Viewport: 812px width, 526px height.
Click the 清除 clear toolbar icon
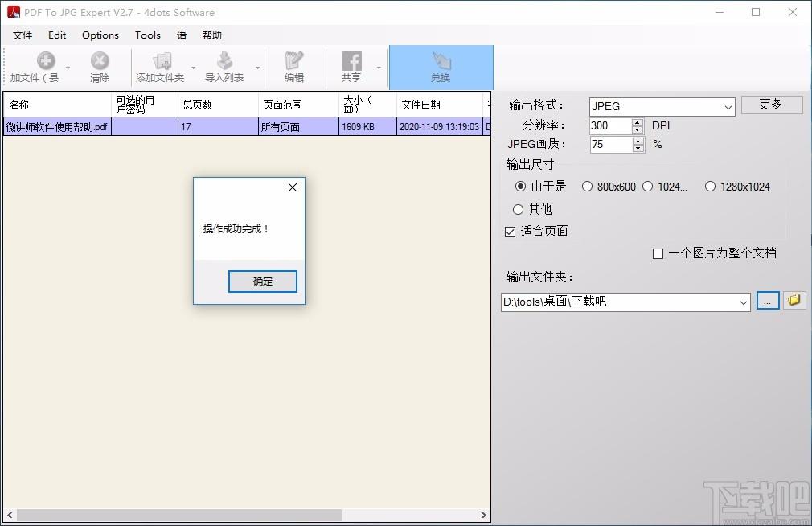point(100,61)
